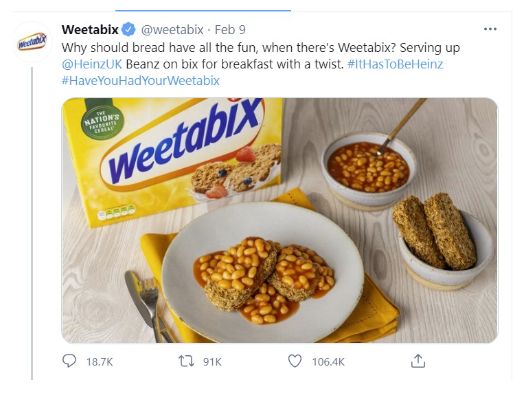This screenshot has width=531, height=398.
Task: Open the three-dot more options menu
Action: point(490,29)
